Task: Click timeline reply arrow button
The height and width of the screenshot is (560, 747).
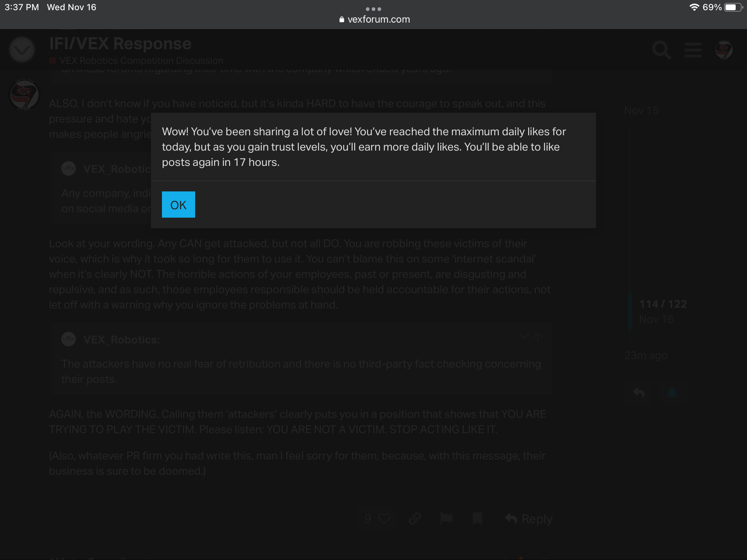Action: coord(639,393)
